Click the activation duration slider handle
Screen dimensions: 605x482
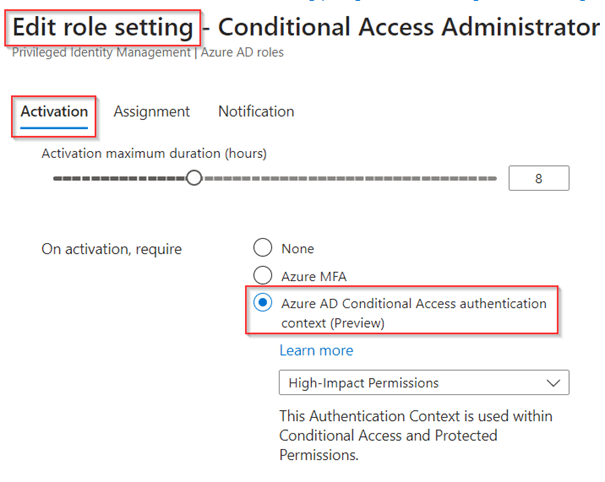click(x=194, y=178)
